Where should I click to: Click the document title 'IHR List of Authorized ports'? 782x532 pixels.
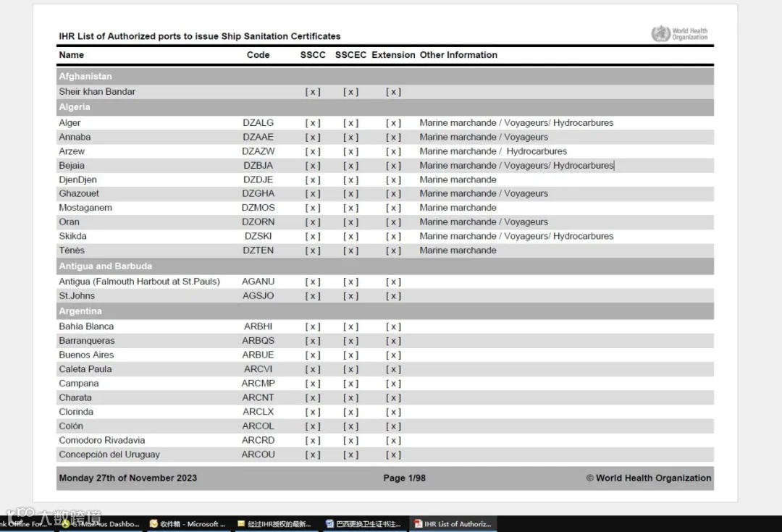200,36
